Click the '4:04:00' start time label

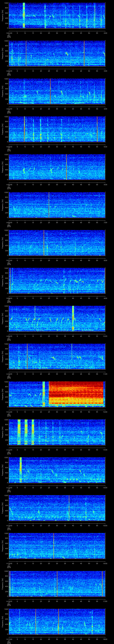tap(9, 147)
